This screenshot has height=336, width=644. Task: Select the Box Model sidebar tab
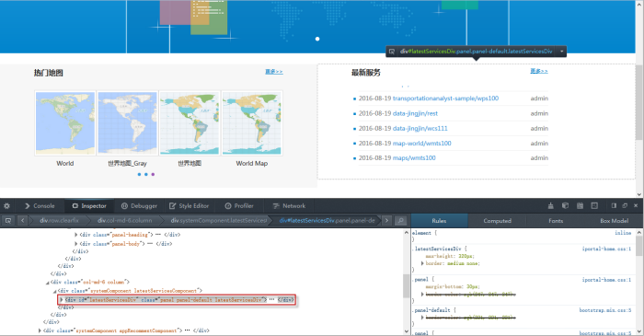tap(614, 221)
